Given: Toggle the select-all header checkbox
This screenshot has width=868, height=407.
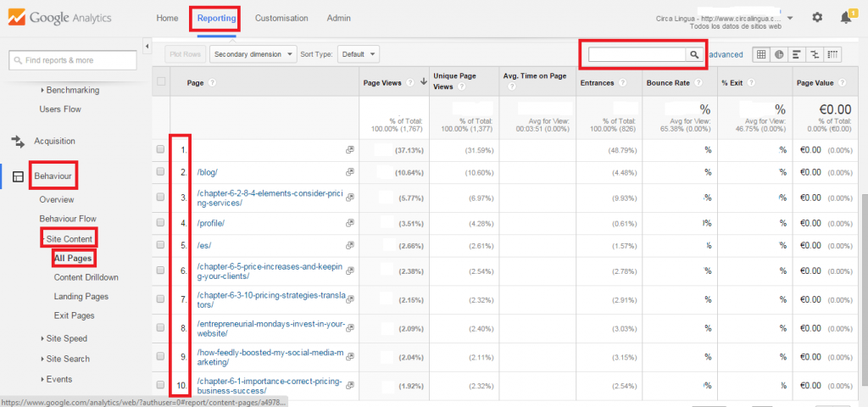Looking at the screenshot, I should 161,81.
